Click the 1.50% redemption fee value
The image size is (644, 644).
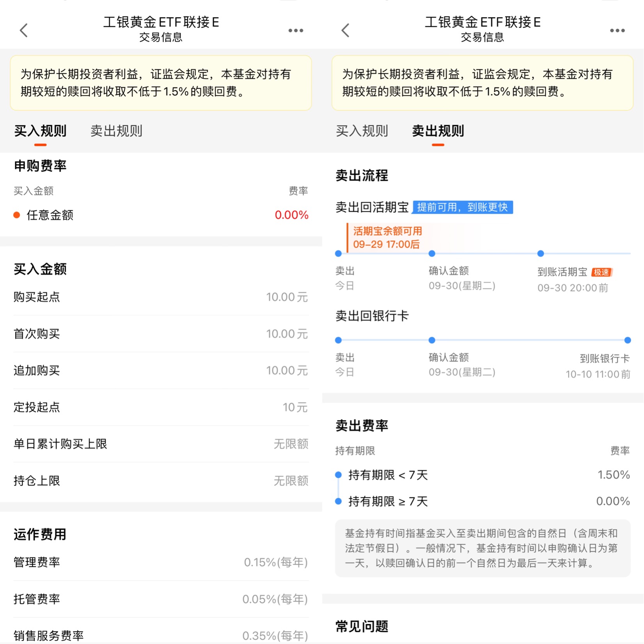(x=614, y=475)
